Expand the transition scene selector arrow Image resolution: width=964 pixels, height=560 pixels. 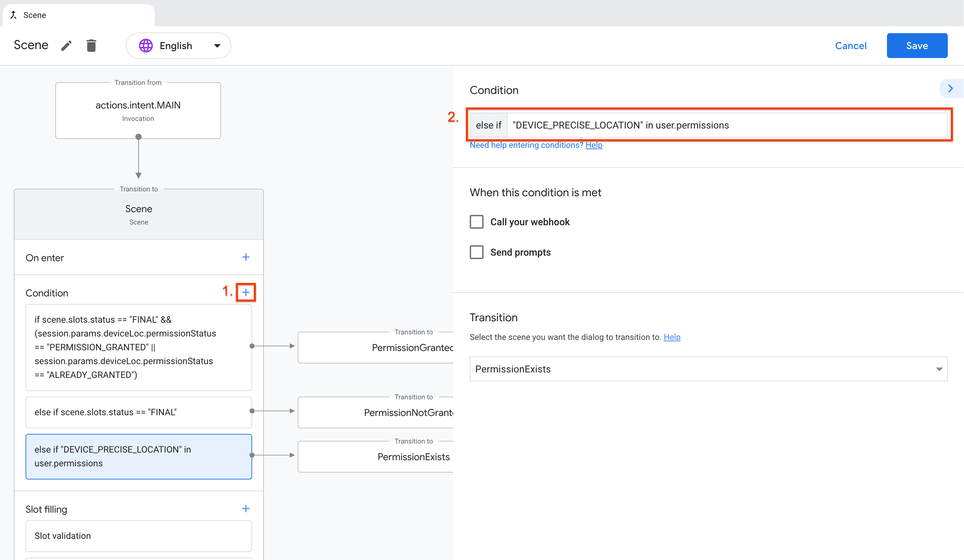[x=939, y=369]
